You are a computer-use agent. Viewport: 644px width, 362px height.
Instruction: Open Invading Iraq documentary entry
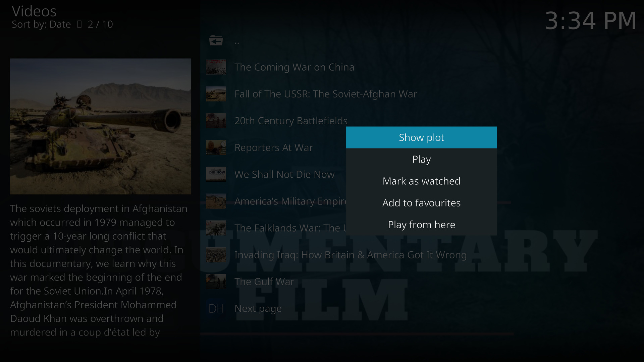click(x=351, y=255)
